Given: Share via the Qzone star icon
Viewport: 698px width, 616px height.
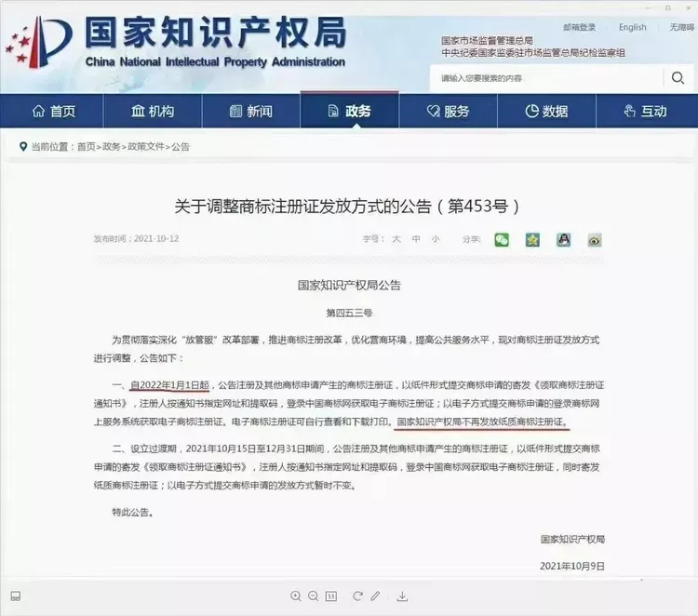Looking at the screenshot, I should pos(533,240).
